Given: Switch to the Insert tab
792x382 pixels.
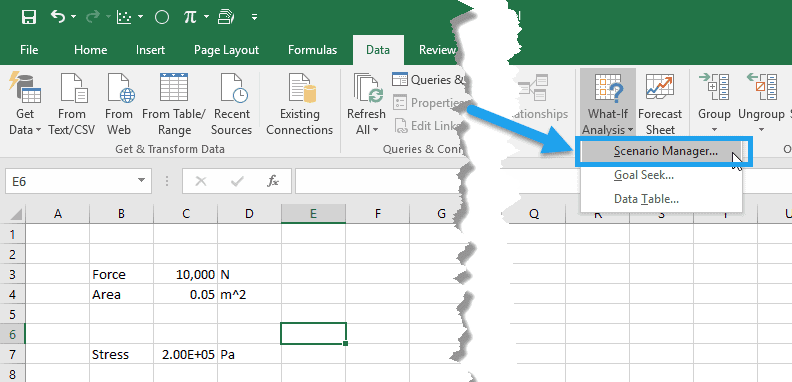Looking at the screenshot, I should (x=150, y=50).
